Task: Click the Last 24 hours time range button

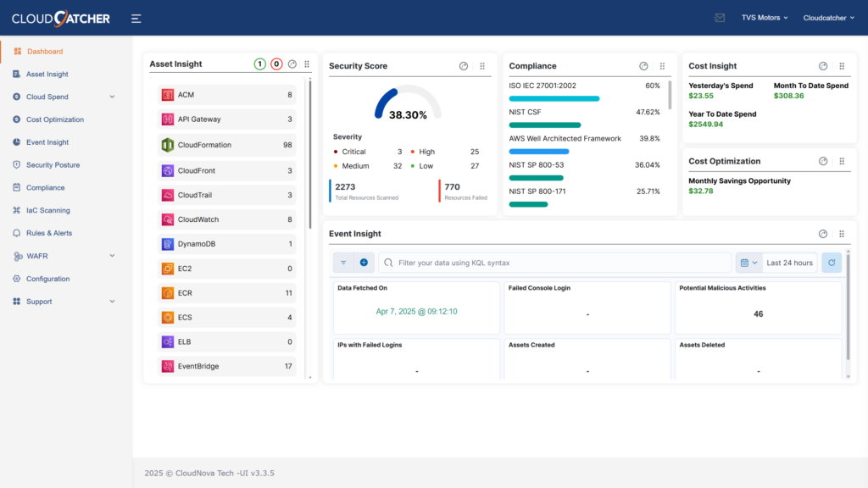Action: click(789, 263)
